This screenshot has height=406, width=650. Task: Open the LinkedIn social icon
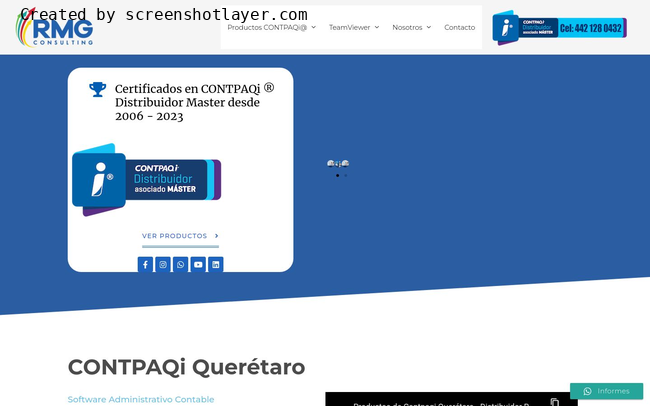(216, 265)
